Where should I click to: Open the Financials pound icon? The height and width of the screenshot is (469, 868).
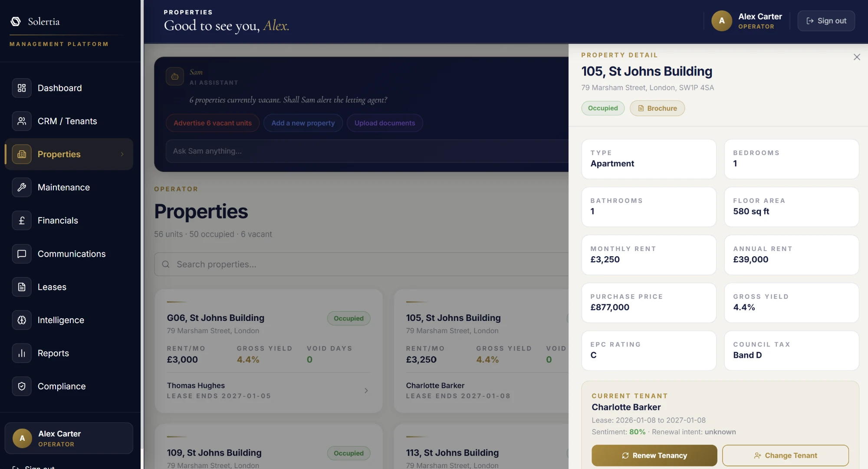[22, 221]
